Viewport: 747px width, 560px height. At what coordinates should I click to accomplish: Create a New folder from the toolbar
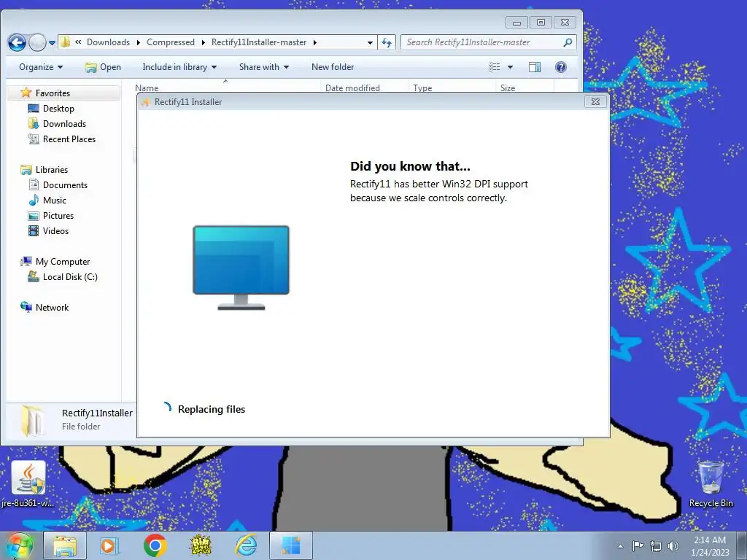(333, 67)
